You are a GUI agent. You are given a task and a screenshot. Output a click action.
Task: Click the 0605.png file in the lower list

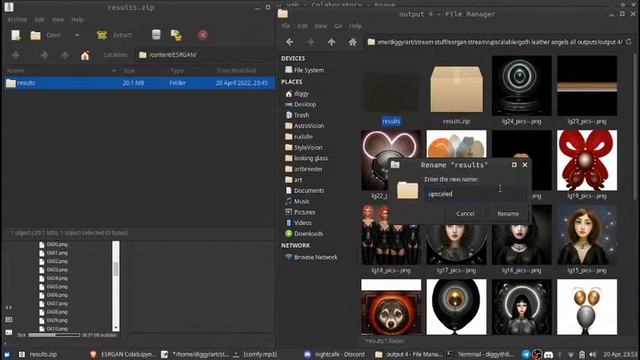pyautogui.click(x=53, y=287)
